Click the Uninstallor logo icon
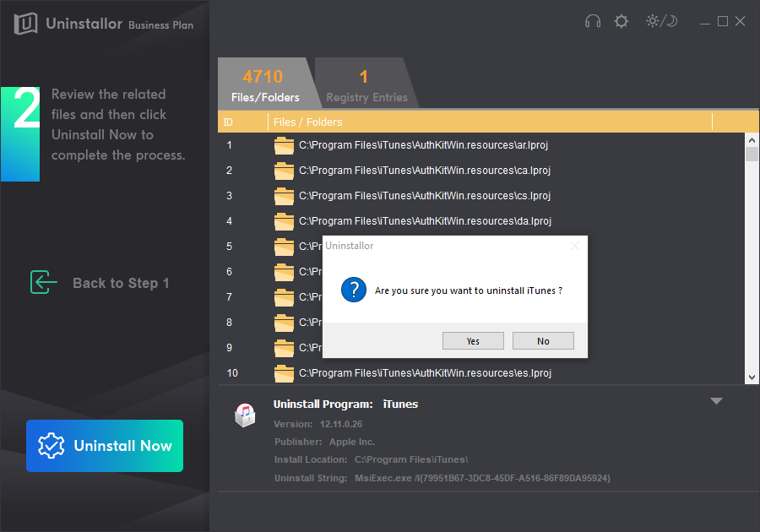Viewport: 760px width, 532px height. 25,24
